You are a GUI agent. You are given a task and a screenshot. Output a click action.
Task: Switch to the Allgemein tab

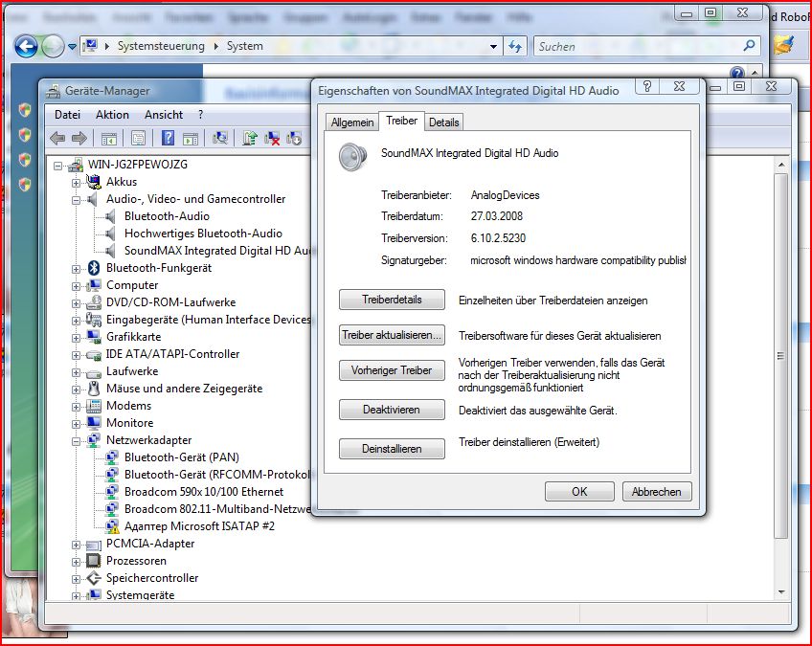(x=352, y=123)
